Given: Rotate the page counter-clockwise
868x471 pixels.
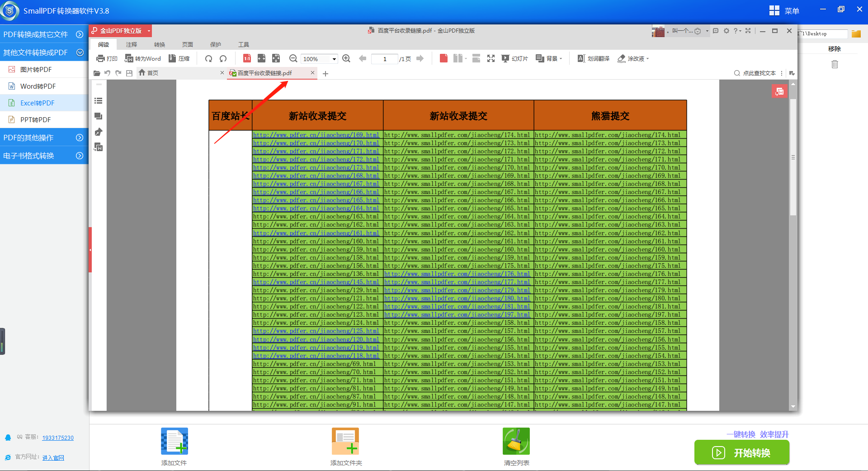Looking at the screenshot, I should point(223,58).
